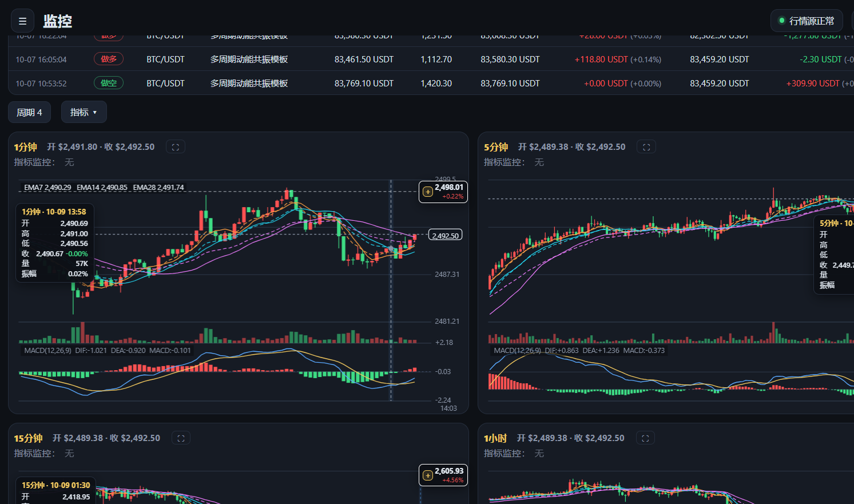
Task: Click the EMA7 2,490.29 indicator label
Action: pyautogui.click(x=47, y=188)
